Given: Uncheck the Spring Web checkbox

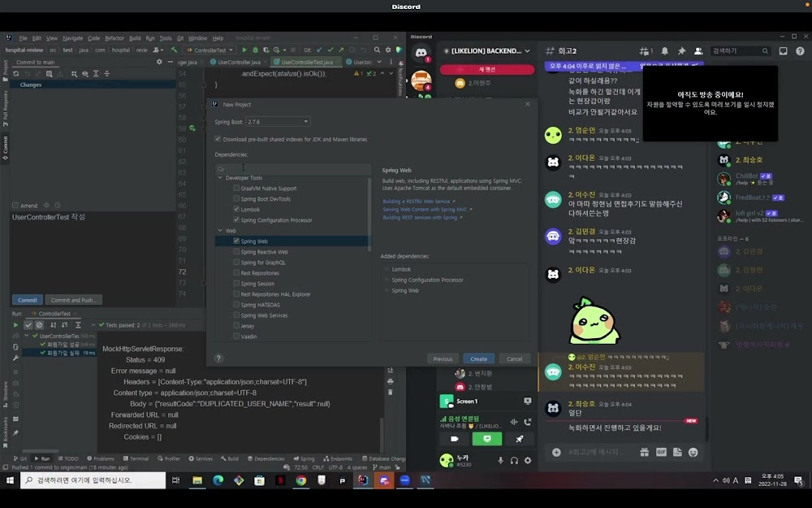Looking at the screenshot, I should 236,241.
